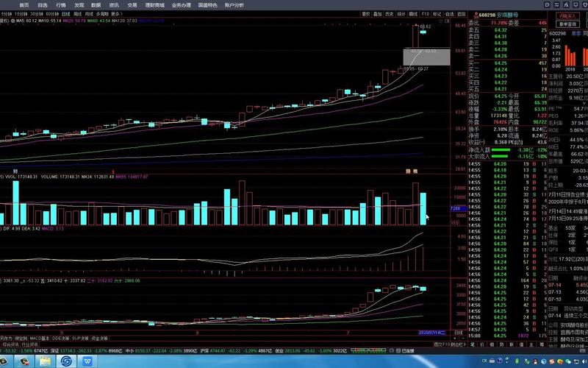Switch chart to 5分钟 period
This screenshot has width=588, height=368.
(x=7, y=14)
